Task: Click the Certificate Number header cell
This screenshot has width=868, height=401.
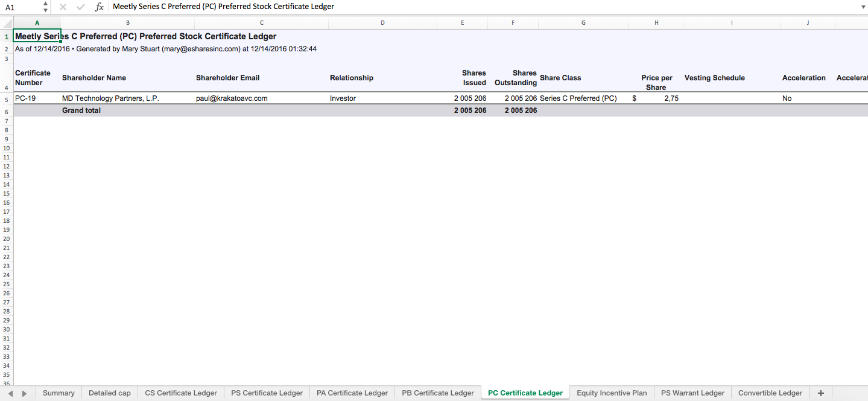Action: (37, 78)
